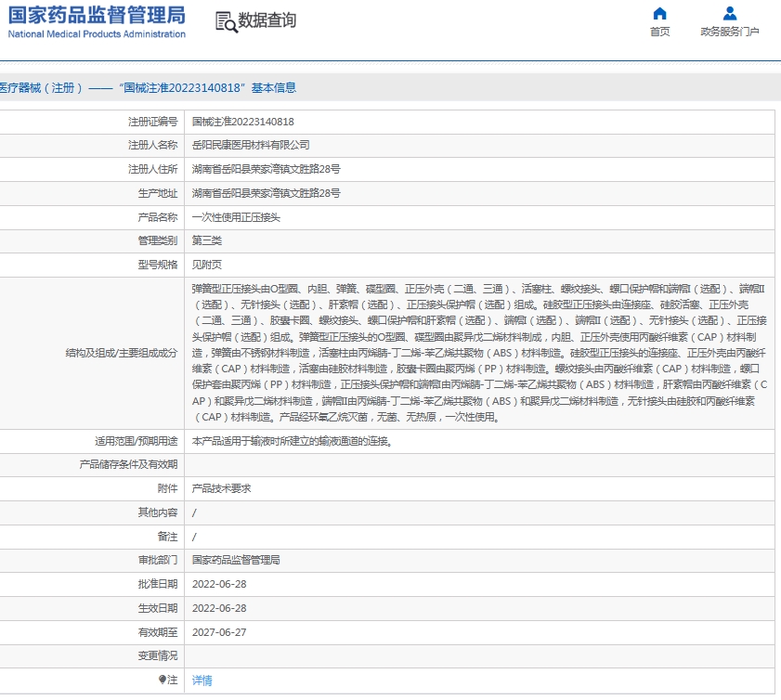
Task: Click the 变更情况 label
Action: 158,655
